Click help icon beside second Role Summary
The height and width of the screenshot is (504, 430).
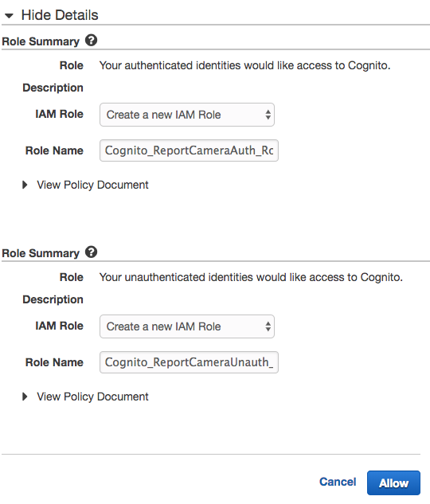pyautogui.click(x=91, y=252)
